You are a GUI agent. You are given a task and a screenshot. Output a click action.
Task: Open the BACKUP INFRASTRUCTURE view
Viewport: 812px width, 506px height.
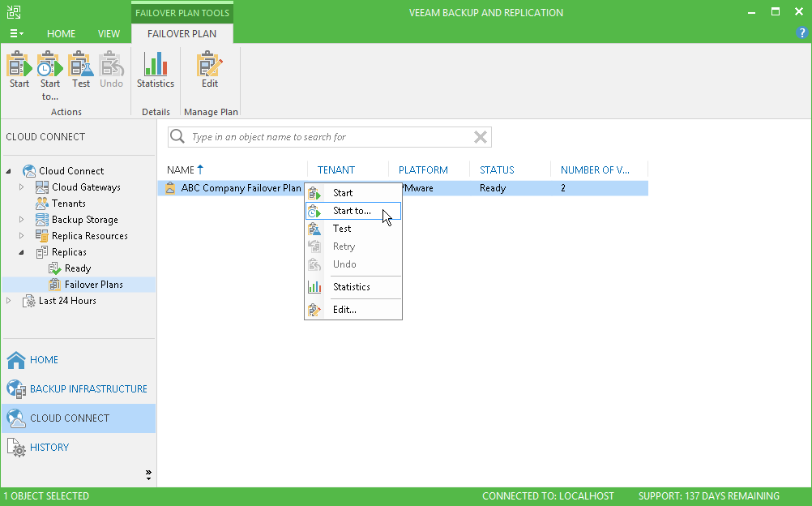point(78,389)
